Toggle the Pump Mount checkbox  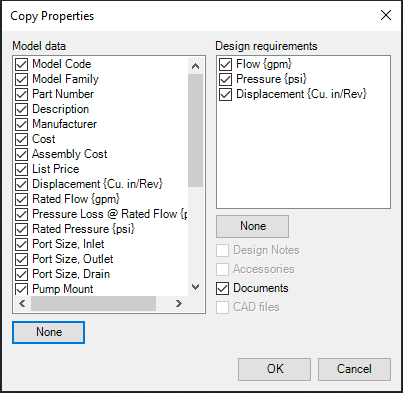(21, 289)
